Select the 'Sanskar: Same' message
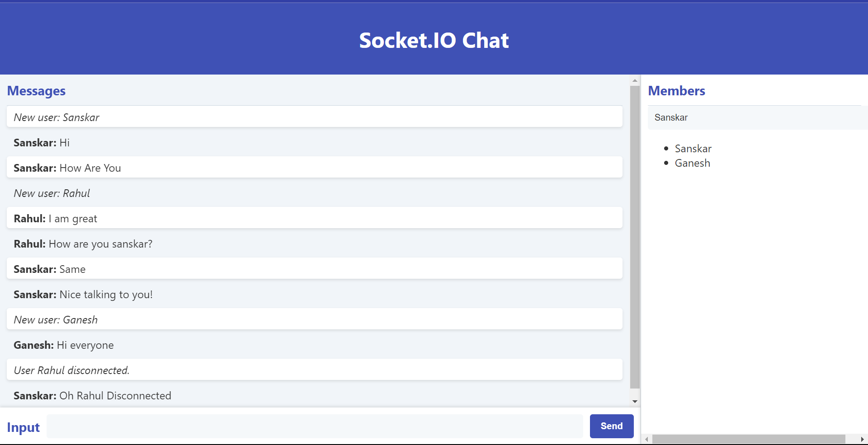 (314, 268)
